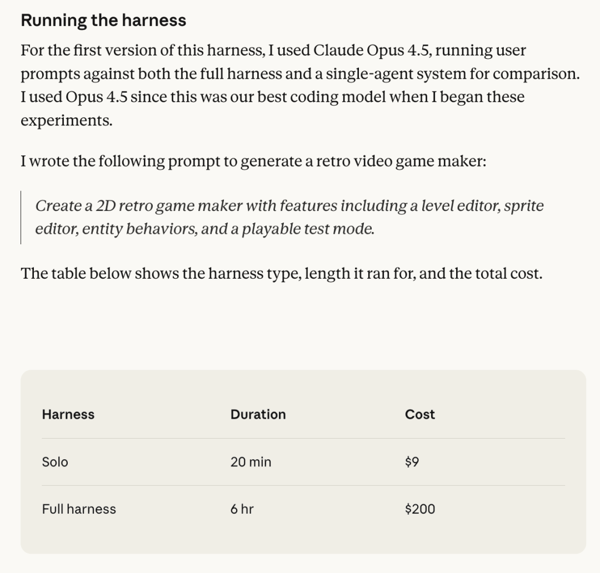
Task: Select the "Cost" column header
Action: 420,414
